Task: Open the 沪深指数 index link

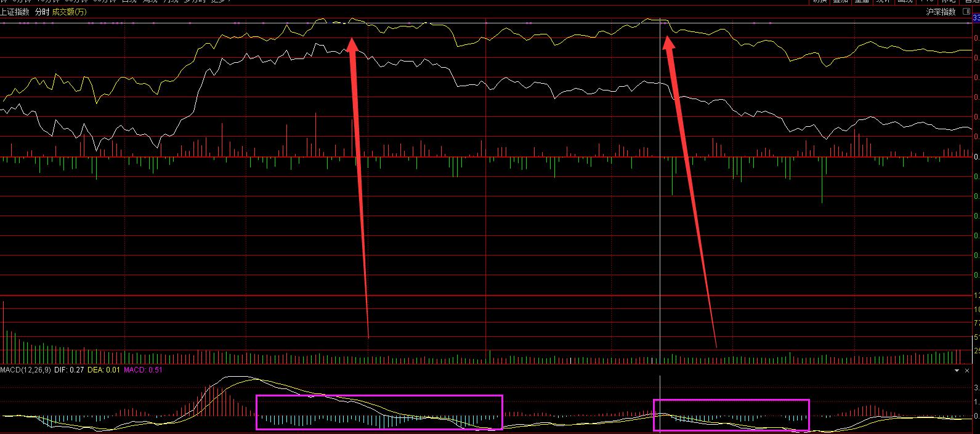Action: point(941,12)
